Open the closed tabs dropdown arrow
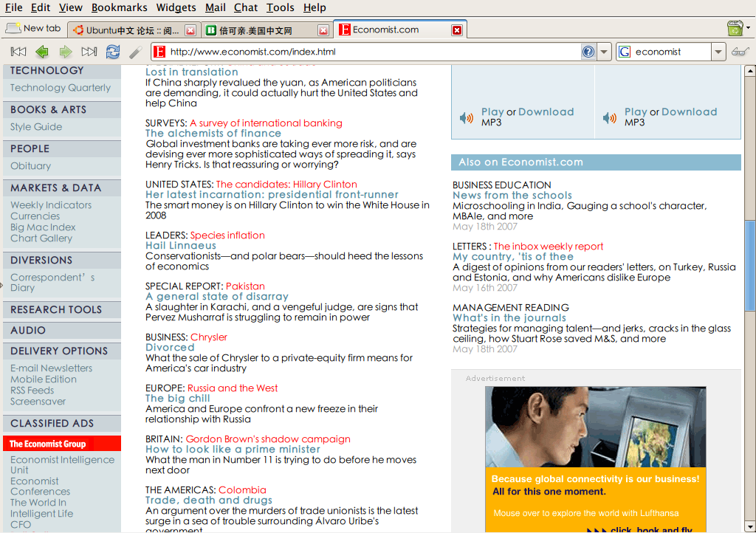The height and width of the screenshot is (533, 756). pyautogui.click(x=749, y=28)
